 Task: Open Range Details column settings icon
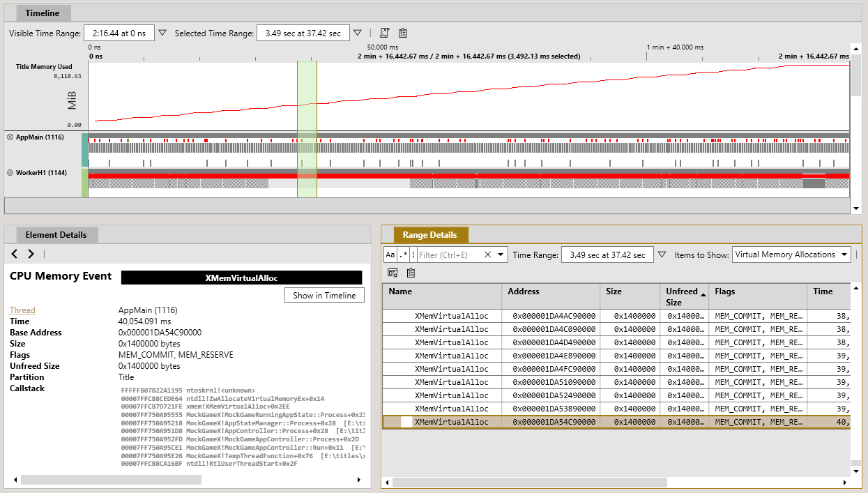tap(393, 273)
